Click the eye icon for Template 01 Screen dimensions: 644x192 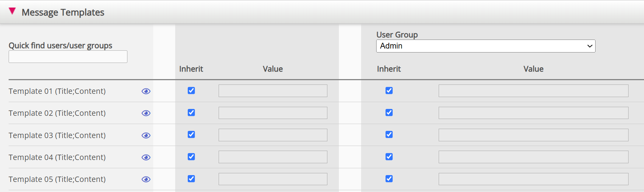click(x=146, y=91)
